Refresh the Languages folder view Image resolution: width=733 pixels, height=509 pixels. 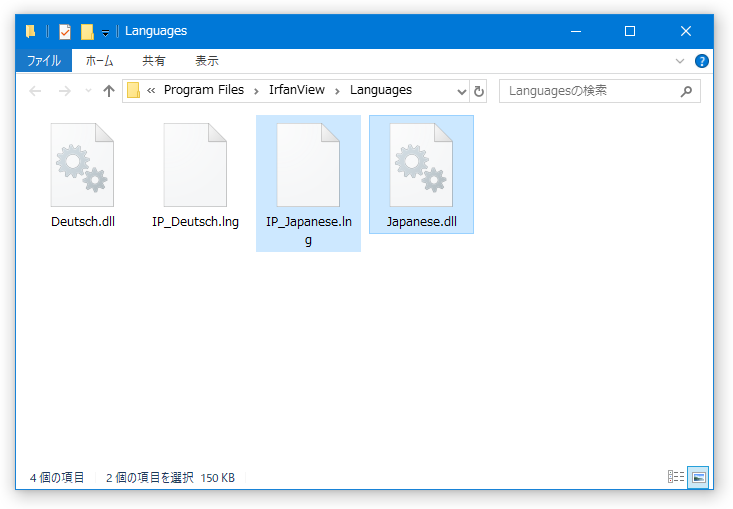(x=479, y=91)
